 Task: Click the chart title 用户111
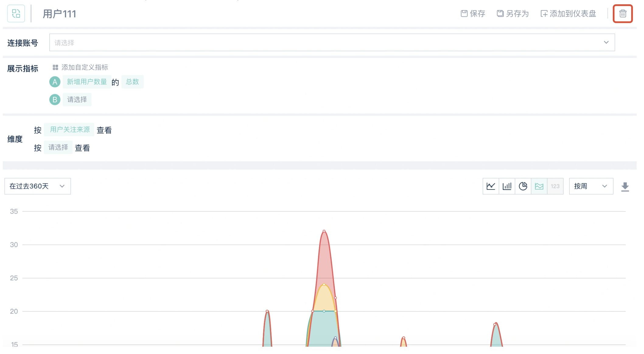[59, 14]
